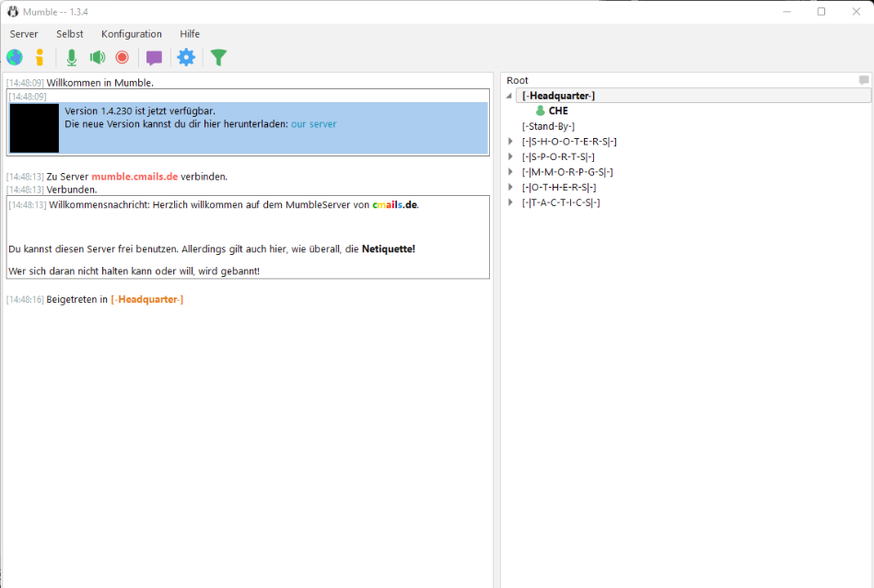Show server information icon
Screen dimensions: 874x588
click(40, 57)
